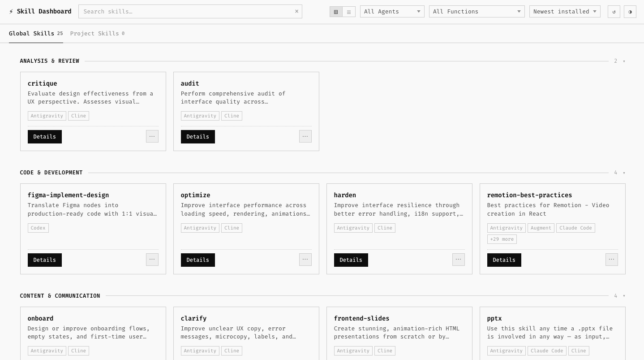Switch to list view
Viewport: 644px width, 360px height.
point(349,12)
